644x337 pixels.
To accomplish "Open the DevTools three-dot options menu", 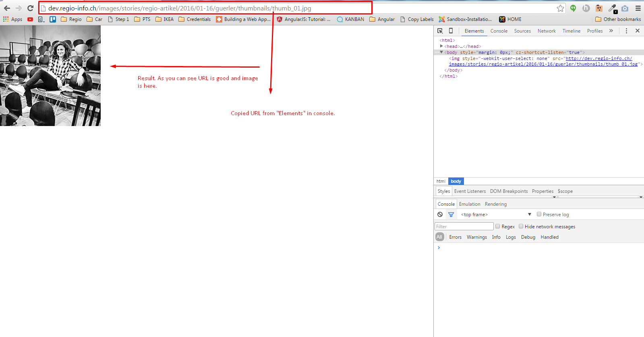I will [626, 31].
